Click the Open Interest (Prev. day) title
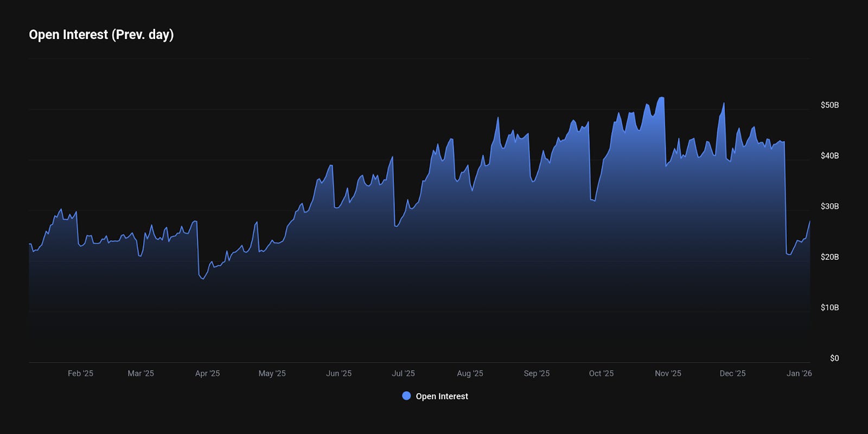This screenshot has width=868, height=434. coord(101,35)
